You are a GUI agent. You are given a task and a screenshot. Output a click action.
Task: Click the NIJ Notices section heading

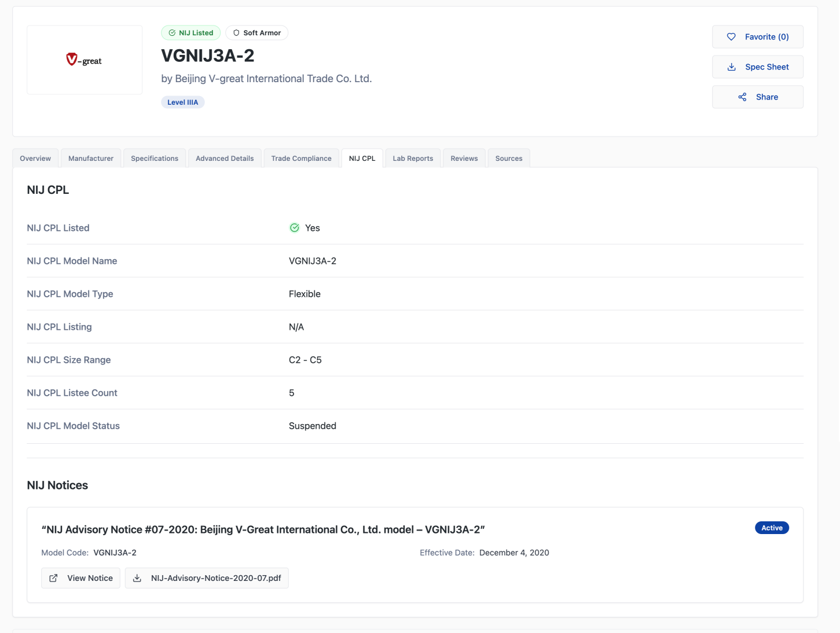click(57, 485)
